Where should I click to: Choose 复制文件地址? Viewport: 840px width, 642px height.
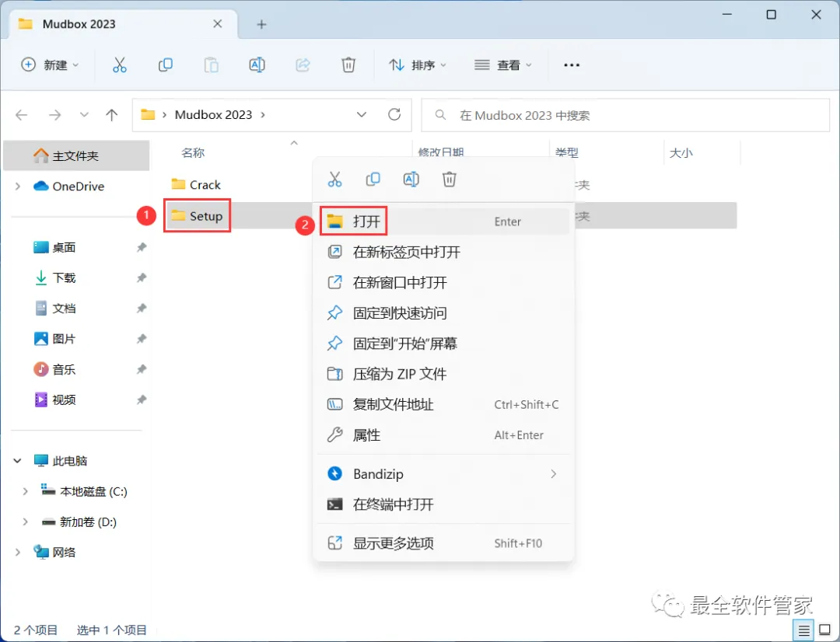[443, 404]
